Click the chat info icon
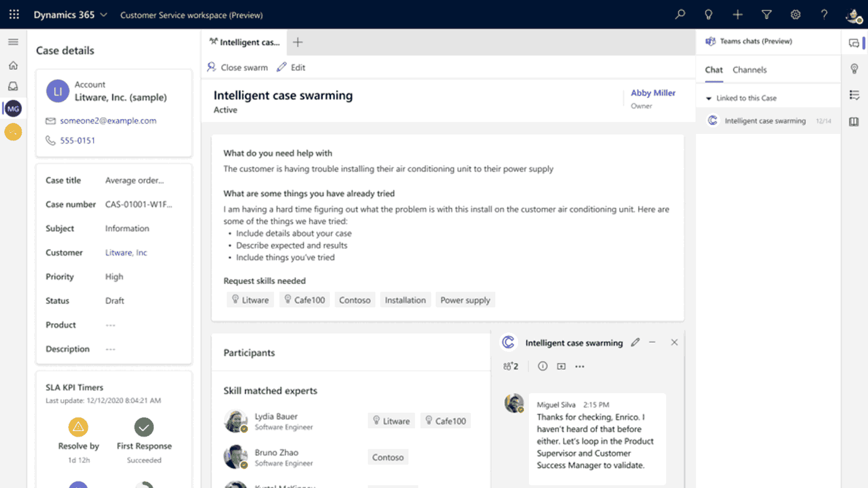Screen dimensions: 868x488 pyautogui.click(x=542, y=367)
